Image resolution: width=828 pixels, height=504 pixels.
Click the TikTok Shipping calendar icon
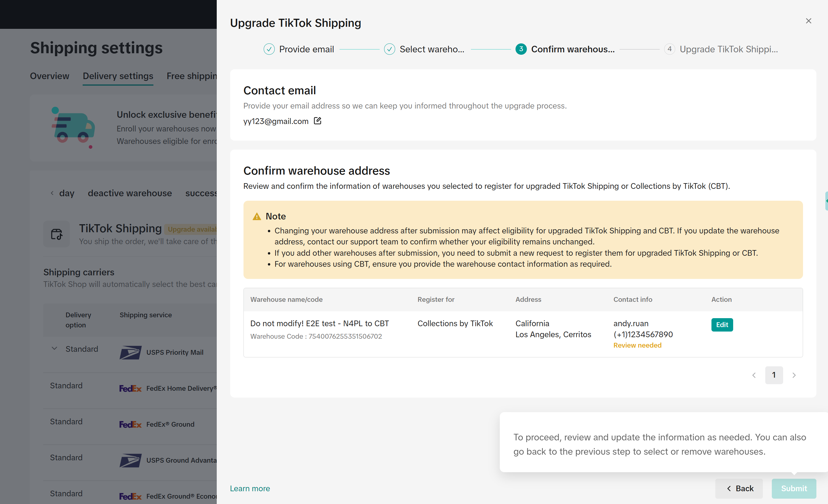(x=56, y=234)
